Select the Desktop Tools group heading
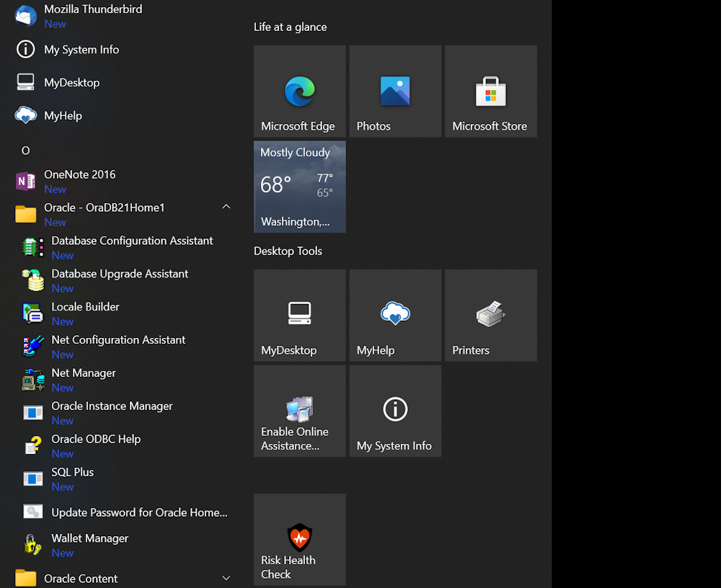 click(x=288, y=251)
